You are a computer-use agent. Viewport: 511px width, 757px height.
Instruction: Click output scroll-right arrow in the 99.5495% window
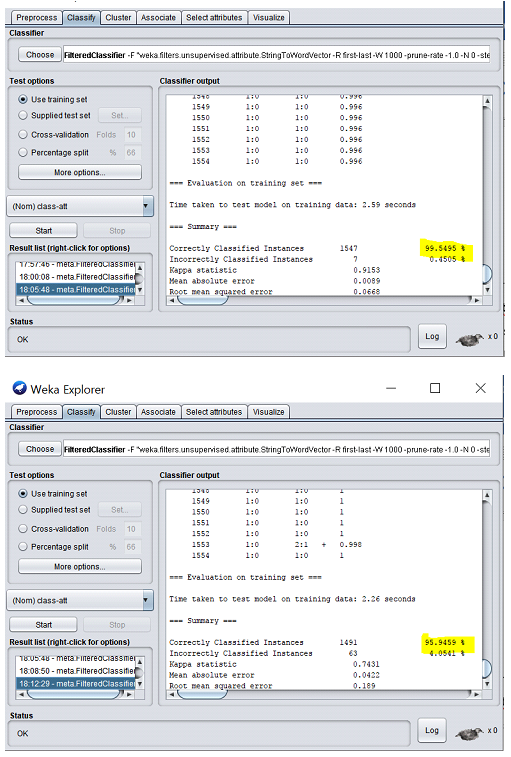click(477, 300)
